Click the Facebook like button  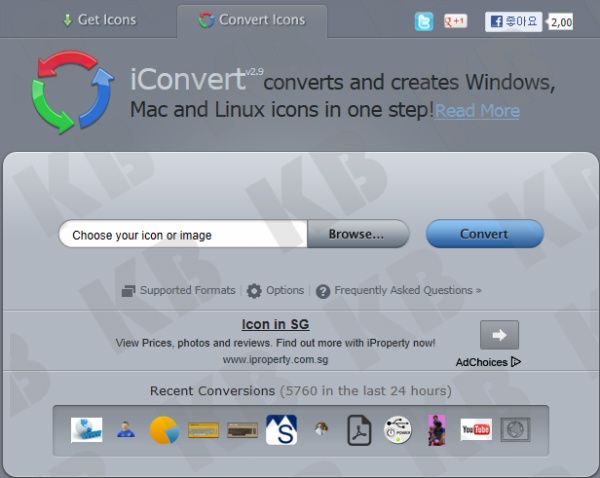[514, 21]
